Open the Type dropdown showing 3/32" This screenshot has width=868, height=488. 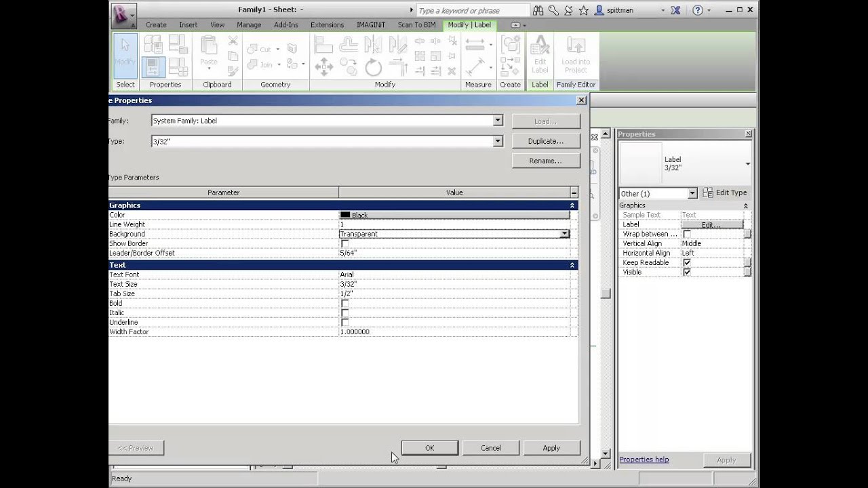coord(498,141)
